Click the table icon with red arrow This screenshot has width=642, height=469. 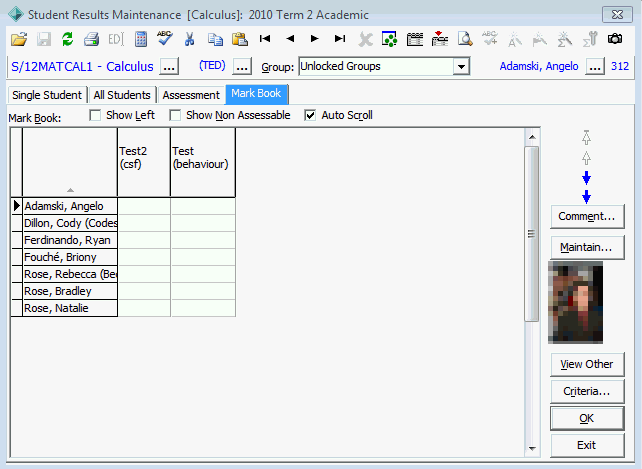pyautogui.click(x=440, y=39)
